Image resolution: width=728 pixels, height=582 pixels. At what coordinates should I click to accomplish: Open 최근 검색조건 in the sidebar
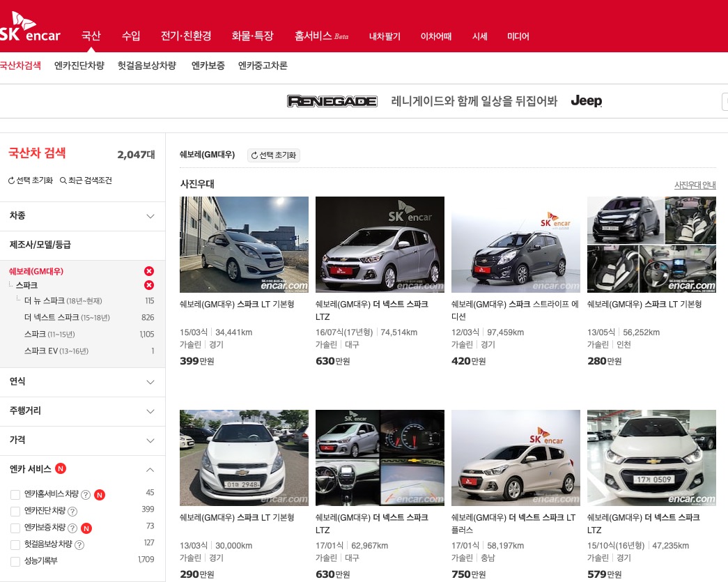click(x=86, y=181)
